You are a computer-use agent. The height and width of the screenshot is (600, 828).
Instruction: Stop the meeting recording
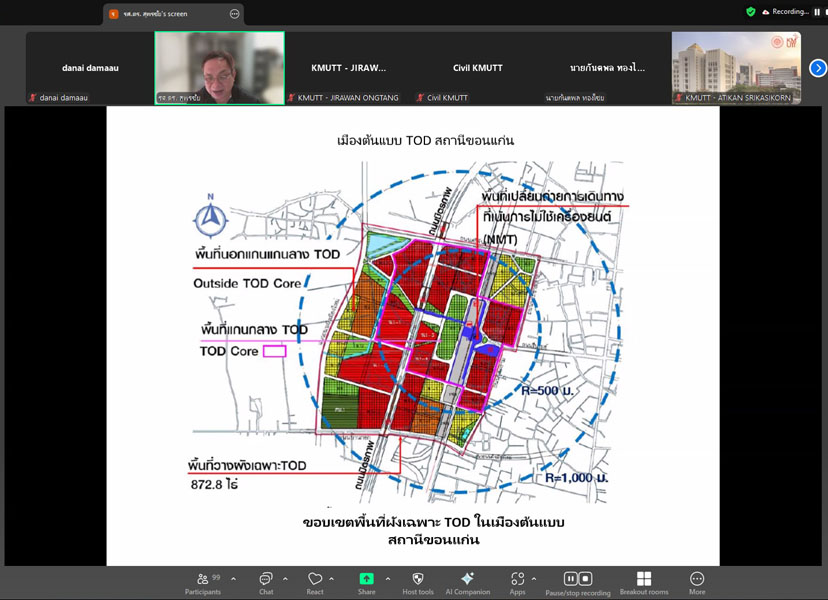pos(586,578)
